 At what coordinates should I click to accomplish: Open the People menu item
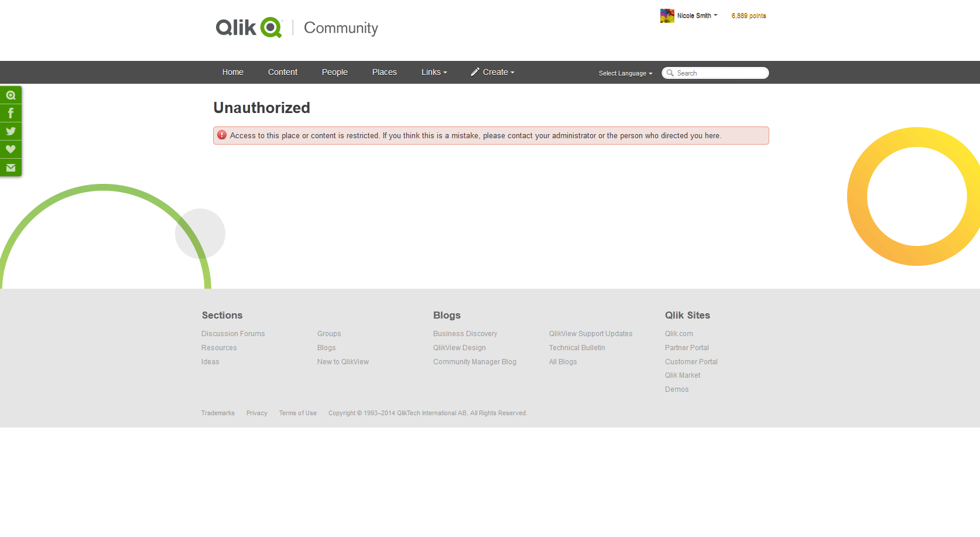click(x=335, y=72)
